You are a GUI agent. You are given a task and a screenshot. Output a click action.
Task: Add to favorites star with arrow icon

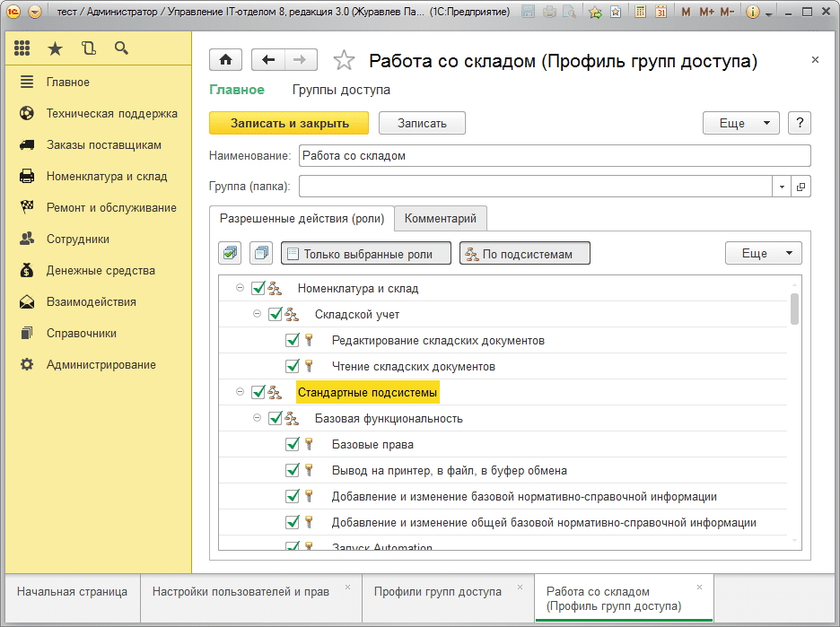coord(595,12)
